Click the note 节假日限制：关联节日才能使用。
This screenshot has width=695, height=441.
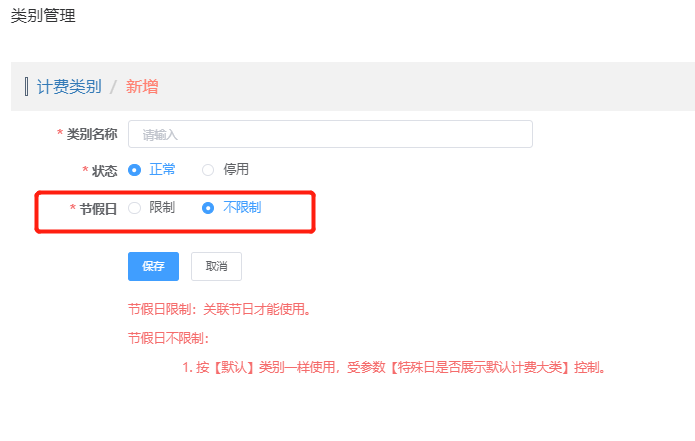click(219, 309)
